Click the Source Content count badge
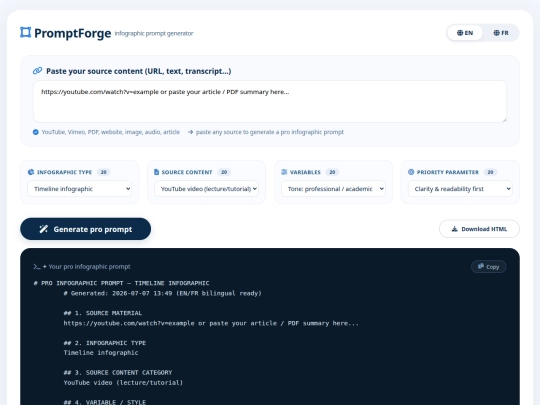 coord(224,172)
